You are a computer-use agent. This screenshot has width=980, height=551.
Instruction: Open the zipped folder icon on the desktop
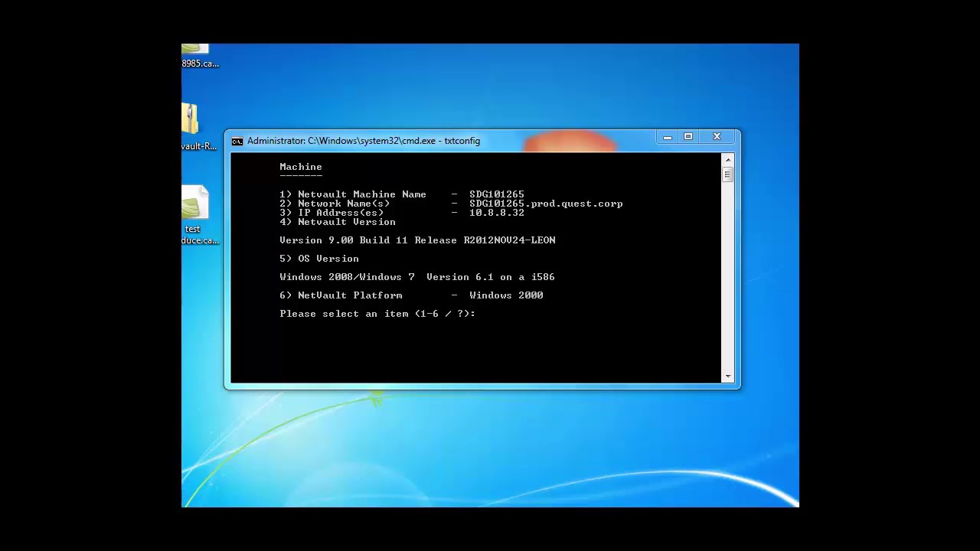(189, 119)
